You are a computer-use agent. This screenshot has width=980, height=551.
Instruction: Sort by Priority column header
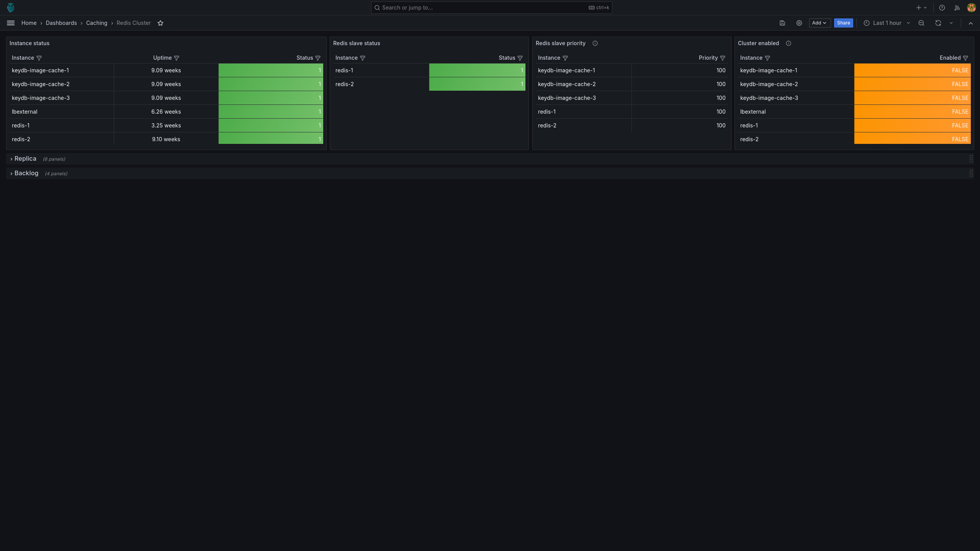point(708,58)
